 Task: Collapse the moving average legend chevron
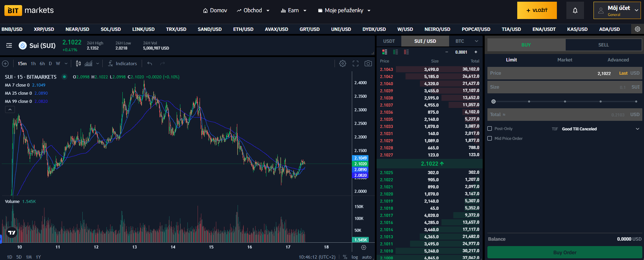[x=10, y=110]
